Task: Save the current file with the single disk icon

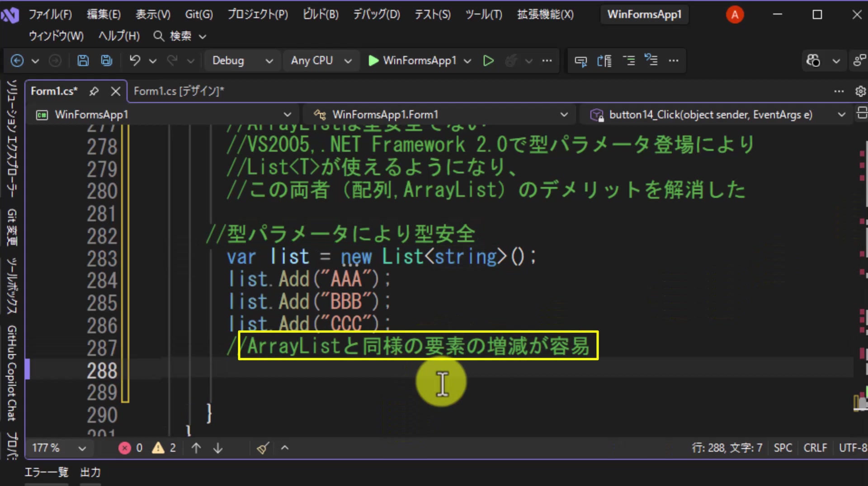Action: (83, 61)
